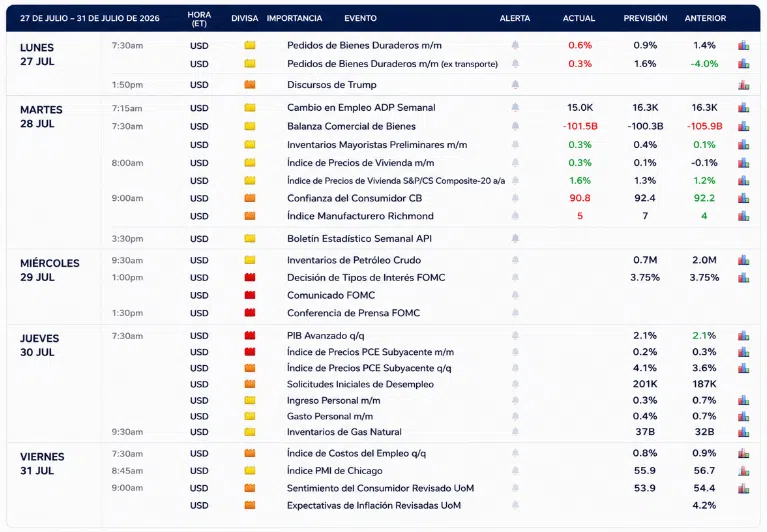Click red importance folder for Índice de Precios PCE Subyacente m/m

[x=250, y=352]
